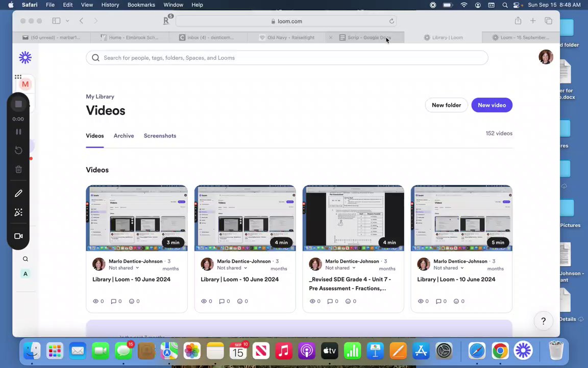The height and width of the screenshot is (368, 588).
Task: Click the RaiseRight extension icon
Action: click(167, 20)
